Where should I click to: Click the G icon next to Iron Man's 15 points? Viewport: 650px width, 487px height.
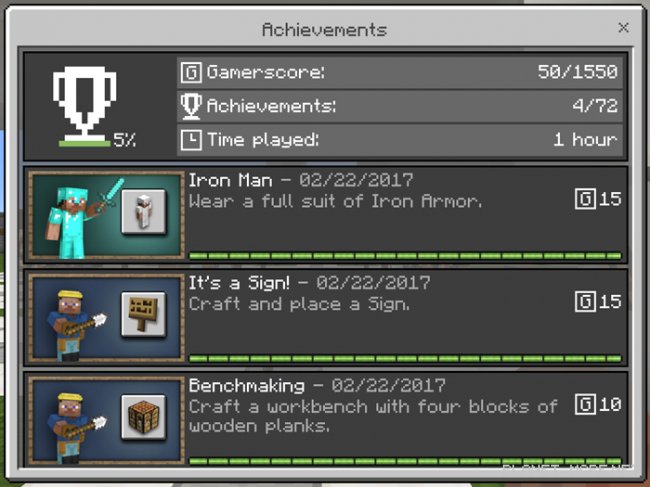click(585, 199)
